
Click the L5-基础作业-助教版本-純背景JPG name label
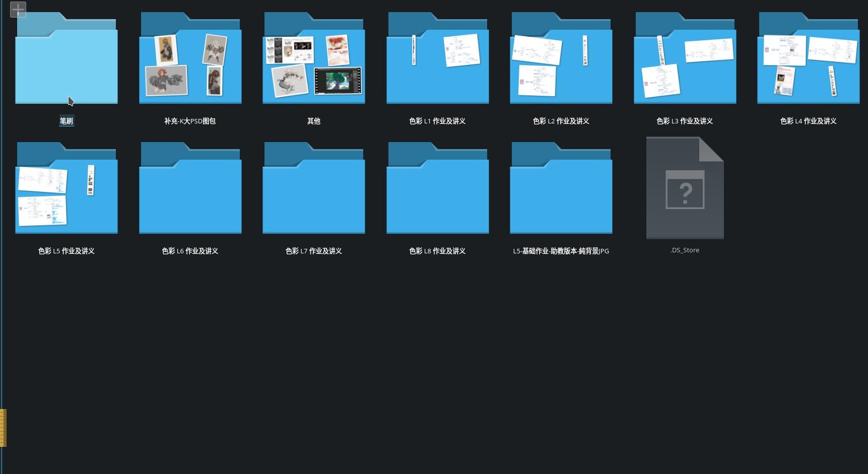coord(561,251)
